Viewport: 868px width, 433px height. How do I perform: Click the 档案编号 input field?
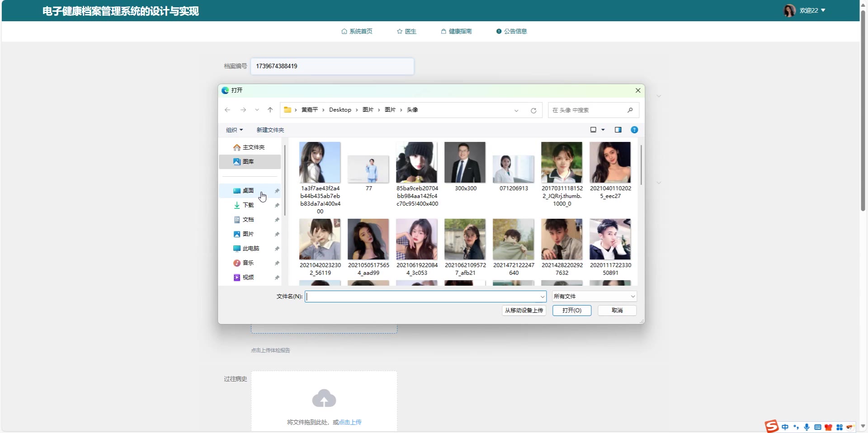click(x=332, y=66)
